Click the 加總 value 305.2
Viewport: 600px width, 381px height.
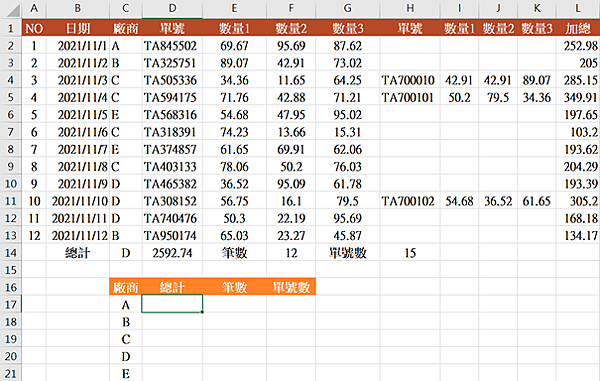(578, 201)
